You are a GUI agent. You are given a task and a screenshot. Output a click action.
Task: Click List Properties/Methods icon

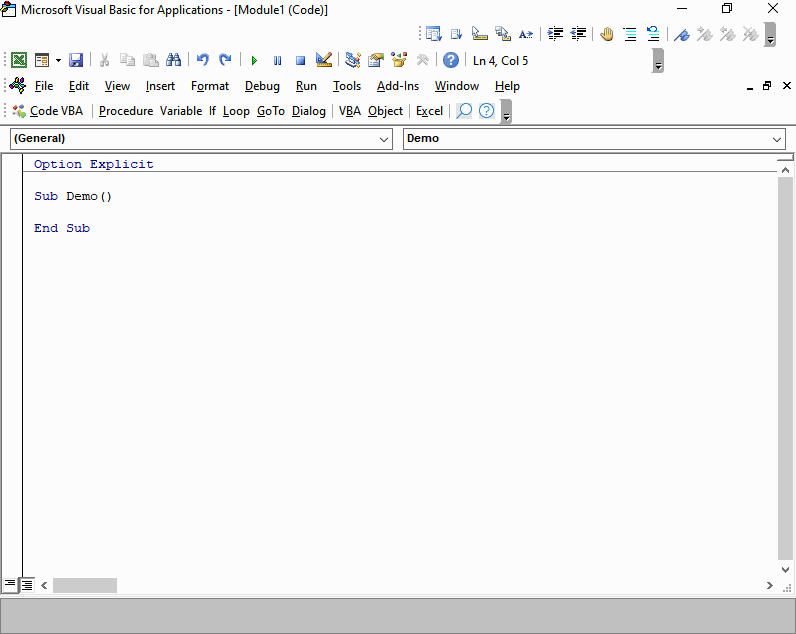click(434, 35)
